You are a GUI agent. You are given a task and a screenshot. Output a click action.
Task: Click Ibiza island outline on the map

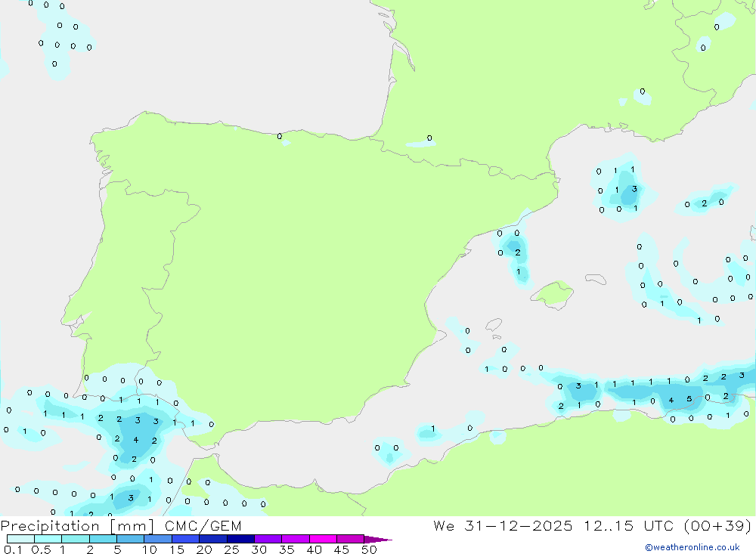click(x=493, y=325)
